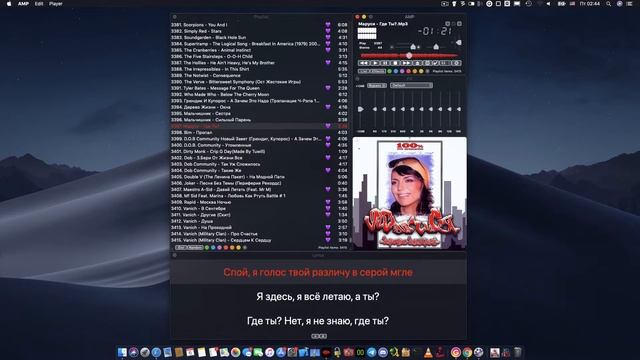Toggle the heart on The Cranberries - Animal Instinct
This screenshot has height=360, width=640.
click(x=328, y=50)
